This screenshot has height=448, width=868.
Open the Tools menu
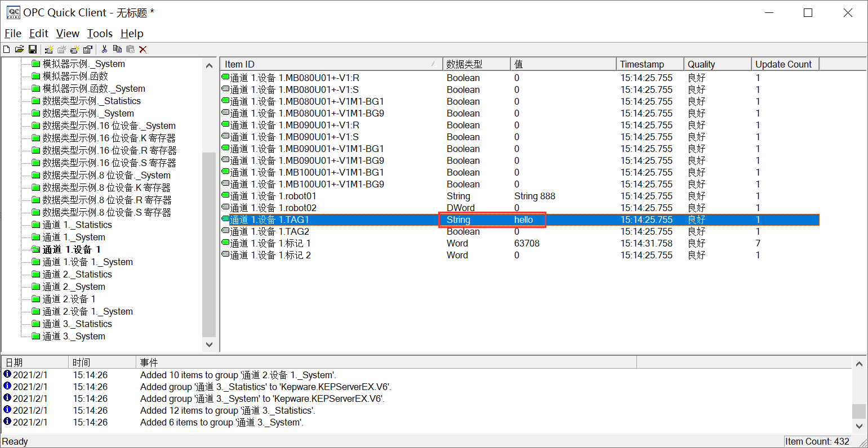[x=100, y=34]
